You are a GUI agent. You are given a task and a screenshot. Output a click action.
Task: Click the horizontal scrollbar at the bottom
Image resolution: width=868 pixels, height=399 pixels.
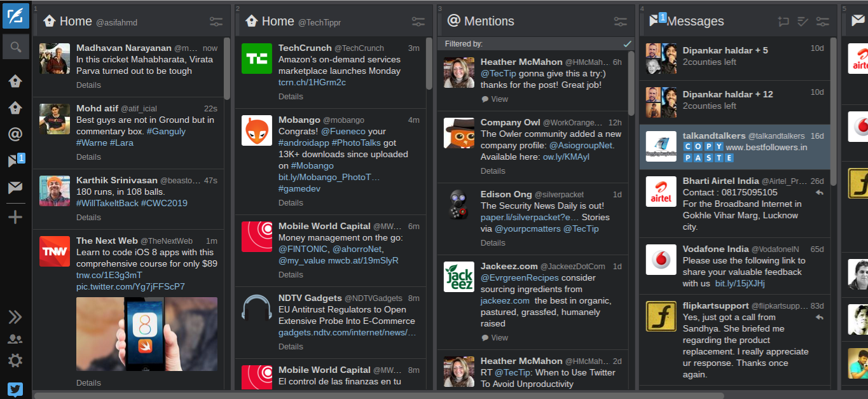click(379, 395)
